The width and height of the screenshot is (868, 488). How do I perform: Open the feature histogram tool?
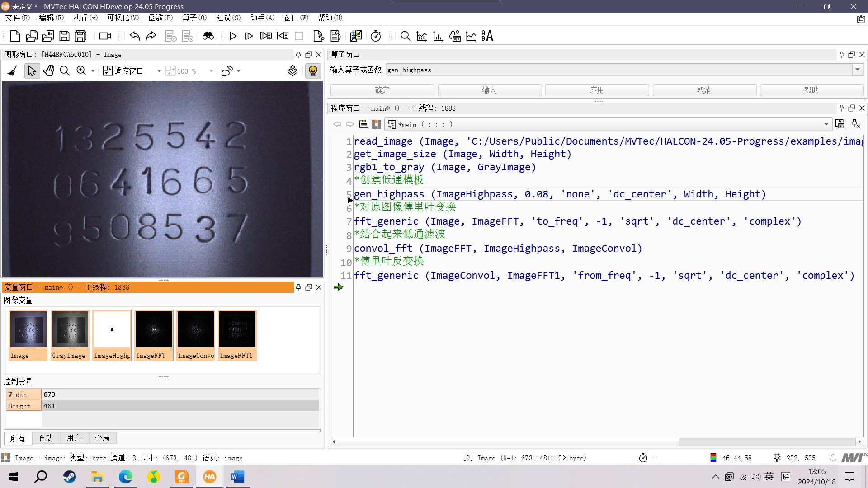point(438,36)
